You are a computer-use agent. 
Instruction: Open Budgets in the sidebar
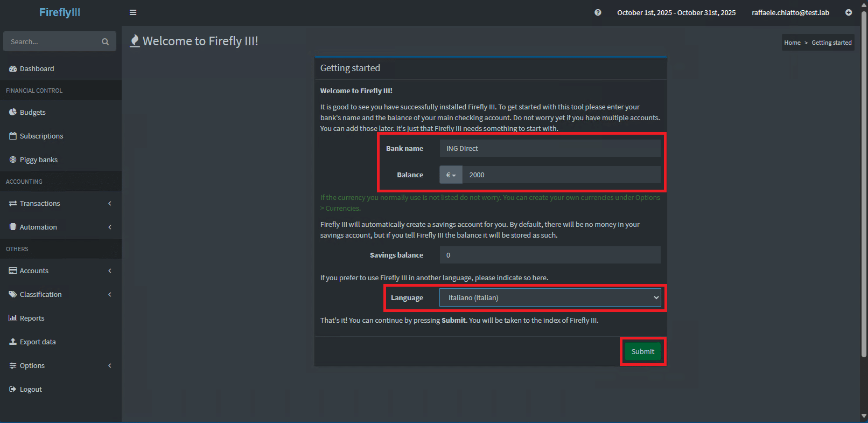point(32,113)
